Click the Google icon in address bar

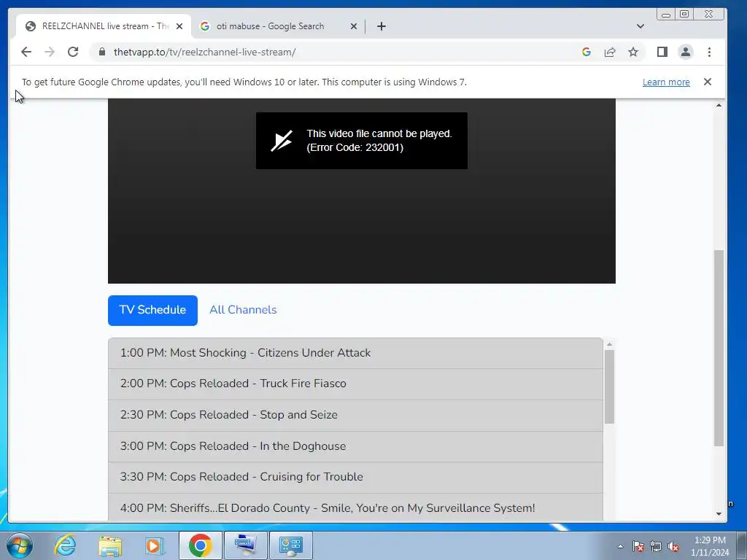(587, 52)
